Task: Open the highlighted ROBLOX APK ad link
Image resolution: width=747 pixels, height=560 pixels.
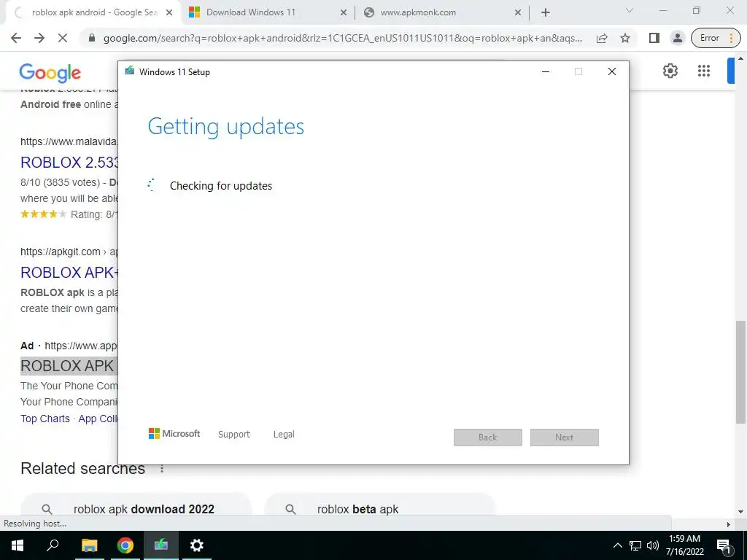Action: [x=68, y=366]
